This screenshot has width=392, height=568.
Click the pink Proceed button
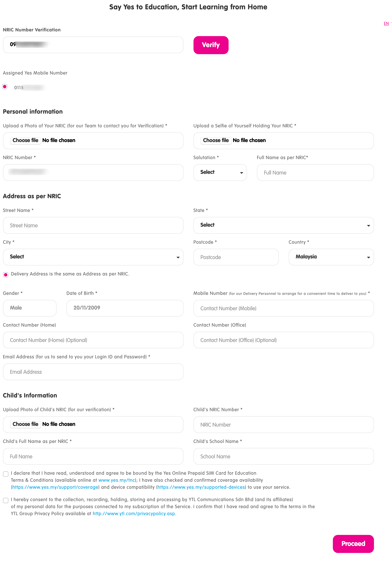(353, 544)
